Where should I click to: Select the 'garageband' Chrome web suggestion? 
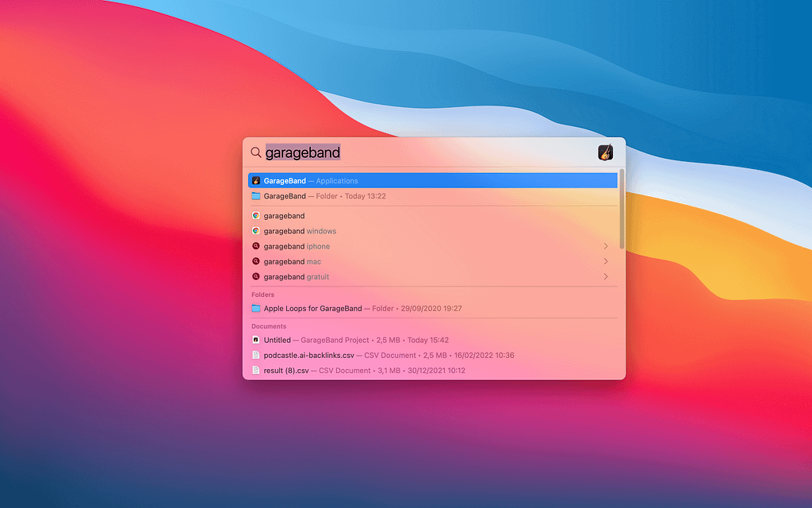(433, 216)
